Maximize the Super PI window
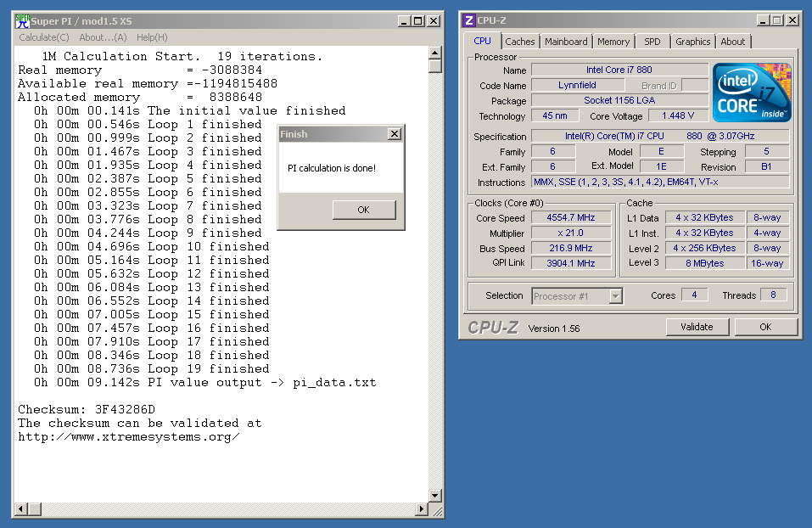Screen dimensions: 812x528 point(417,21)
